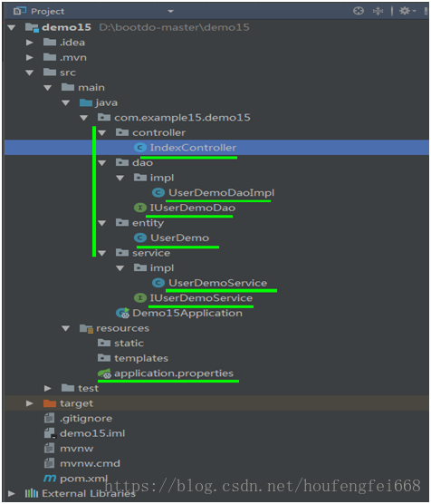Viewport: 431px width, 504px height.
Task: Select application.properties file name
Action: [174, 373]
